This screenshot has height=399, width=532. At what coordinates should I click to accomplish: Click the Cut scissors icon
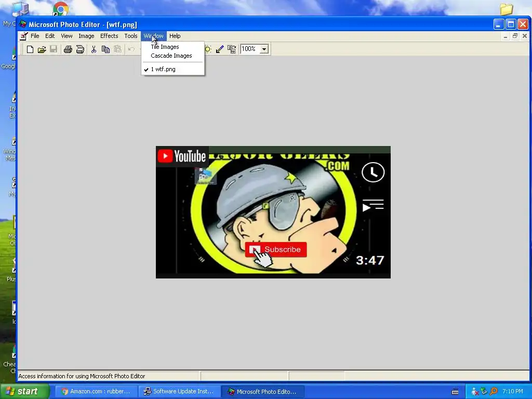coord(94,49)
